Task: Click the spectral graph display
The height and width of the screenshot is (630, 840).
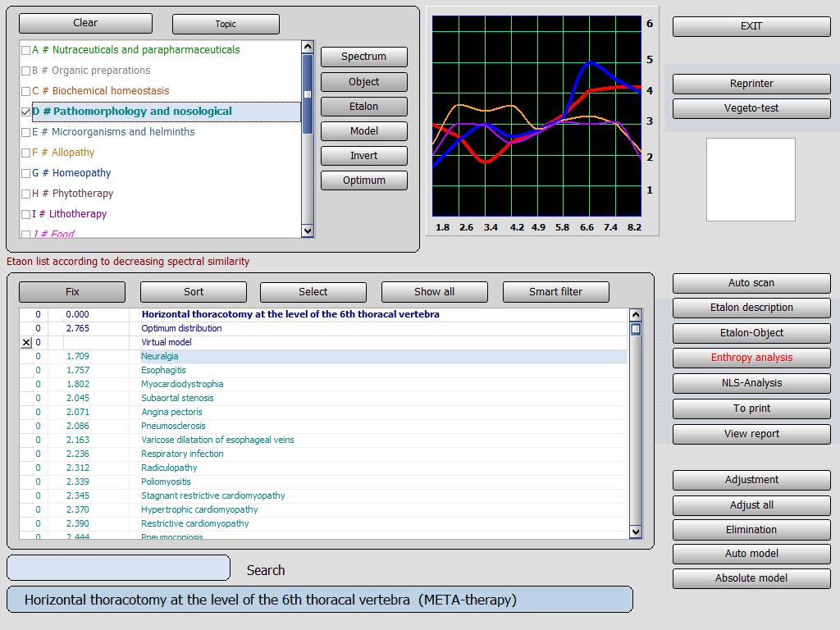Action: (536, 116)
